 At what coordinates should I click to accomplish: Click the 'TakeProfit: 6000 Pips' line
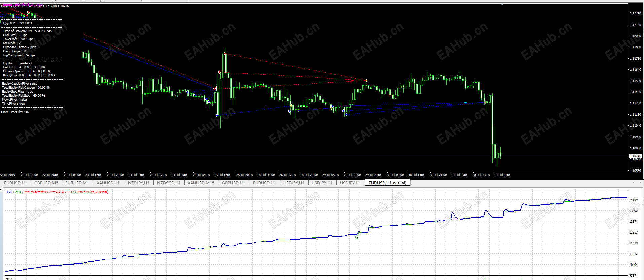tap(18, 39)
